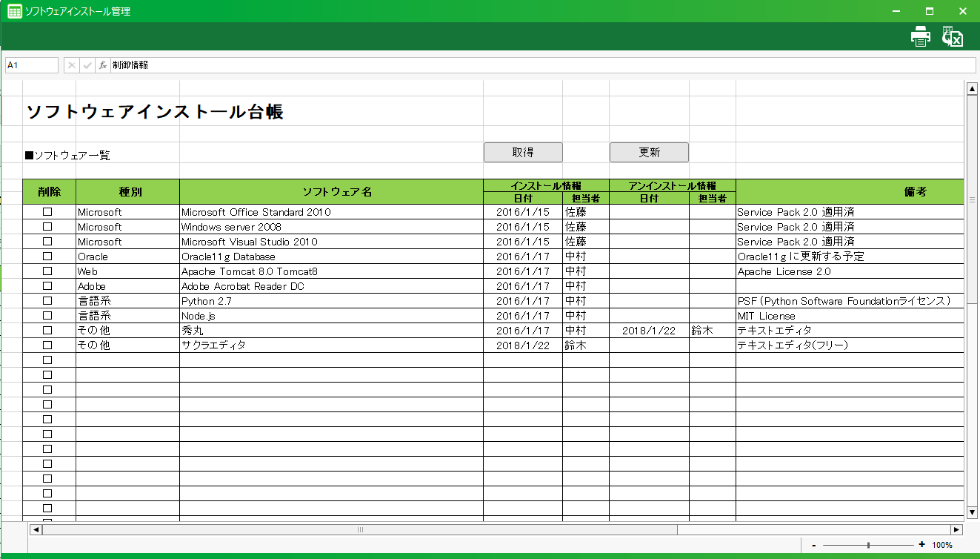Click the A1 cell name box
This screenshot has height=559, width=980.
[x=32, y=65]
